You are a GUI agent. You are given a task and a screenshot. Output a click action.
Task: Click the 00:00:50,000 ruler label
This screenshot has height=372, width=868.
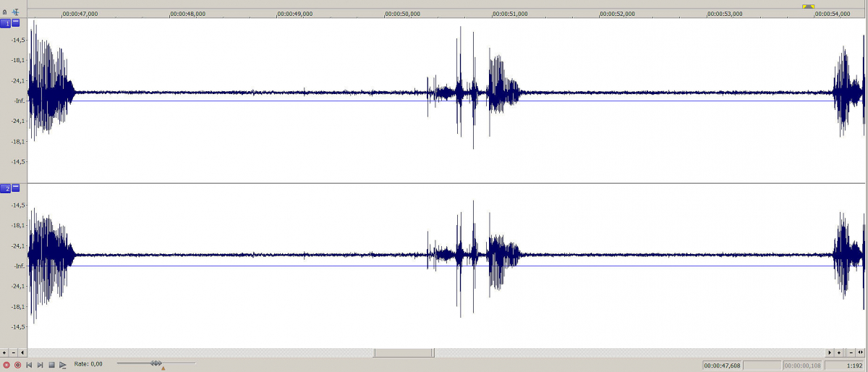[x=402, y=14]
